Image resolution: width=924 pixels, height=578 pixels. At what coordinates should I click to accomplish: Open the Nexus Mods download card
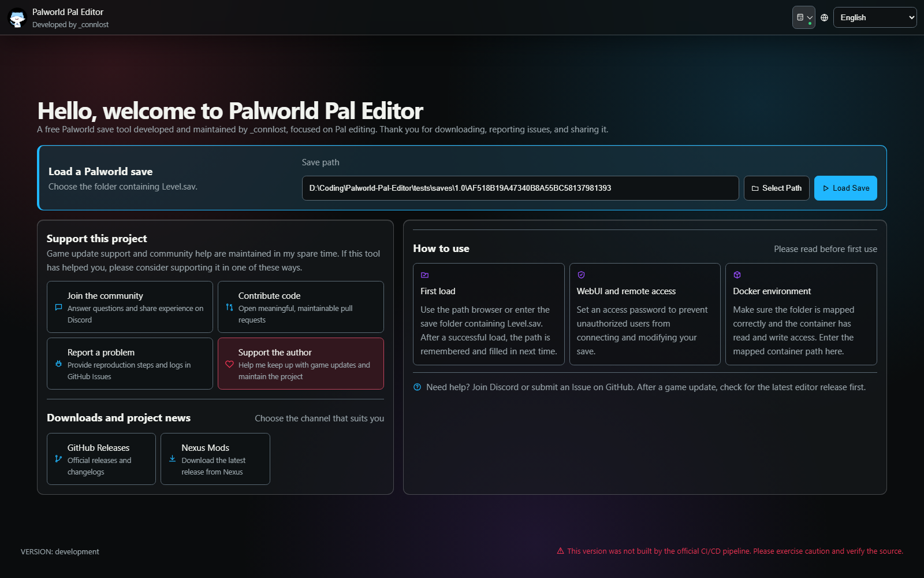(215, 459)
